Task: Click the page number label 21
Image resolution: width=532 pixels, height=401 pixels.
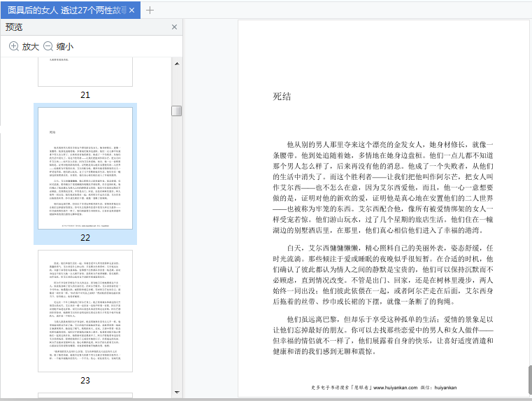Action: 85,94
